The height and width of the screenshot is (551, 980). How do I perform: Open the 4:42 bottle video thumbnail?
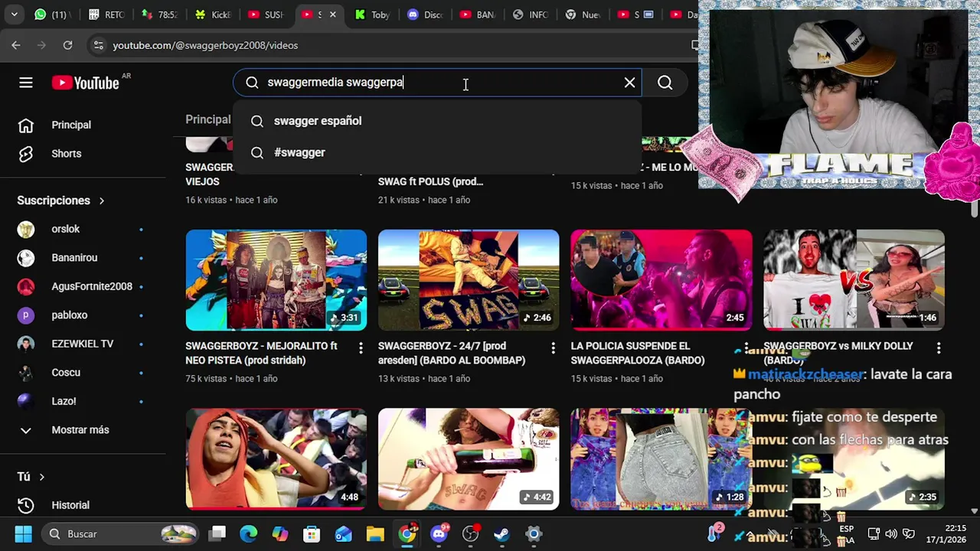pos(469,459)
